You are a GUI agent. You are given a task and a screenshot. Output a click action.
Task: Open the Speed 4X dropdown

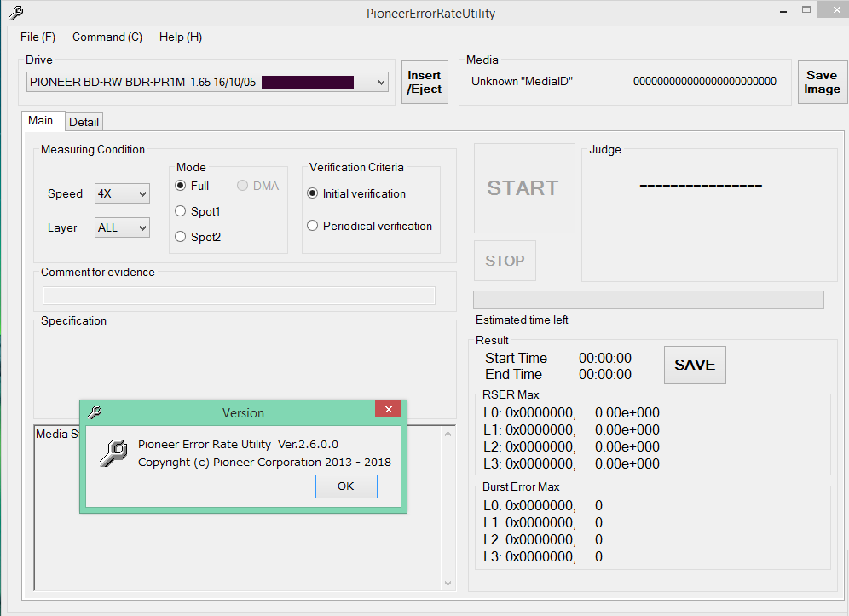[x=122, y=193]
